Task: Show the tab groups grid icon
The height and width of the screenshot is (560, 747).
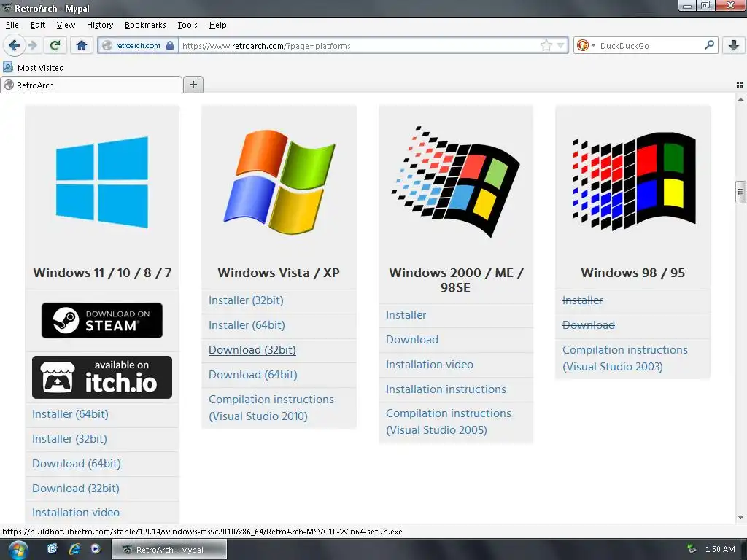Action: coord(740,85)
